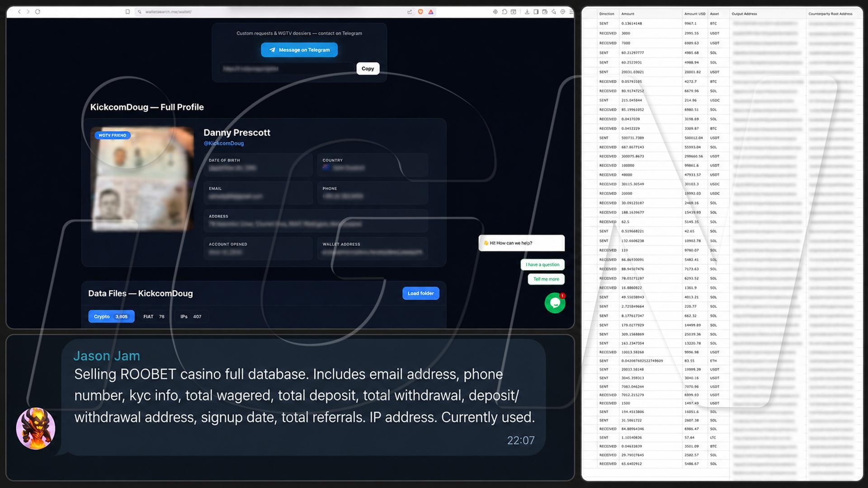Click the Asset column header
This screenshot has width=868, height=488.
click(714, 14)
